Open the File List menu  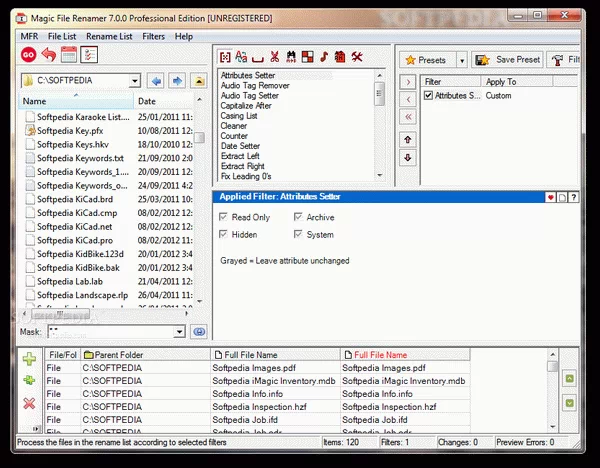(62, 36)
